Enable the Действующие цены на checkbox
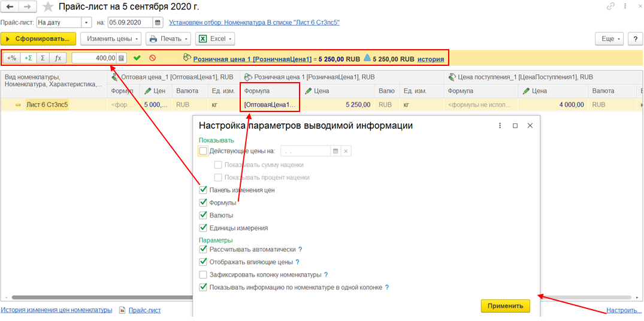This screenshot has height=321, width=644. click(203, 151)
